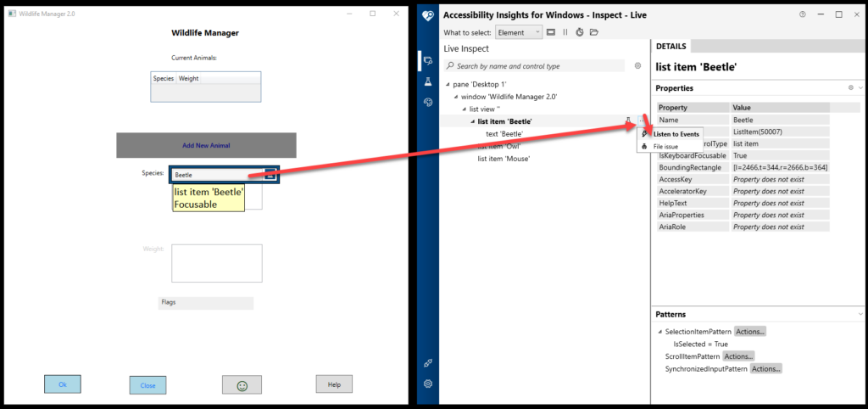Click the Weight column header
The image size is (868, 409).
tap(189, 79)
